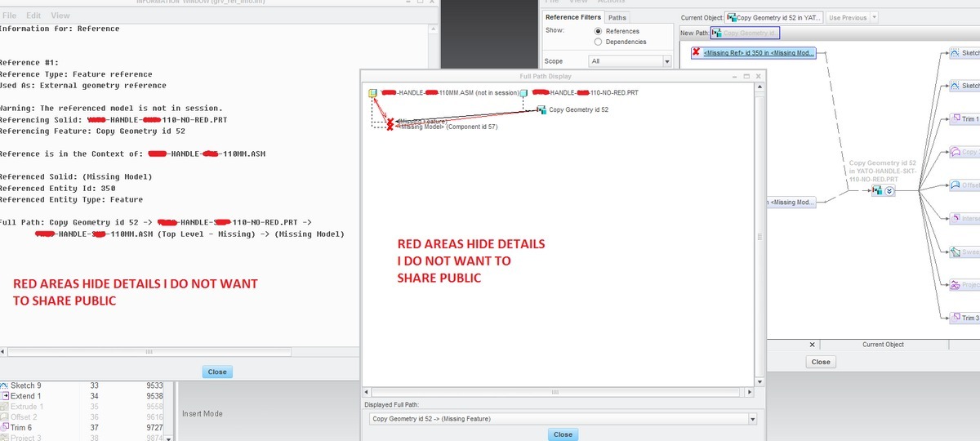Click the Current Object status field
980x441 pixels.
(883, 345)
